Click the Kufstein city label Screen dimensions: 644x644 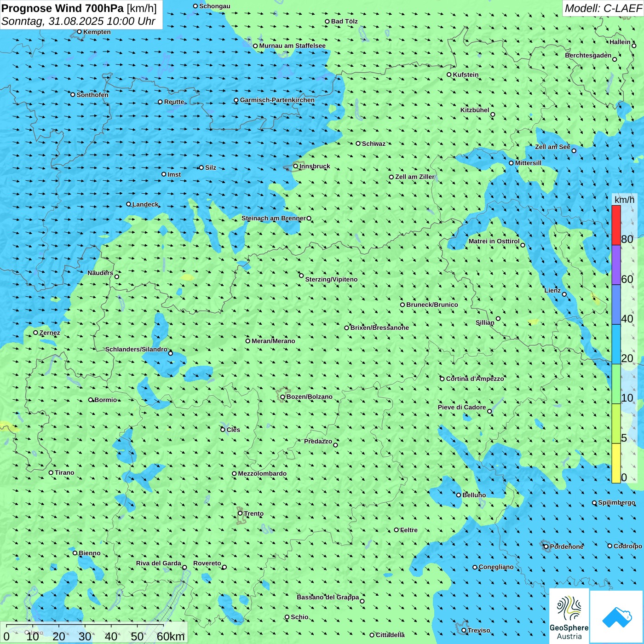coord(466,75)
